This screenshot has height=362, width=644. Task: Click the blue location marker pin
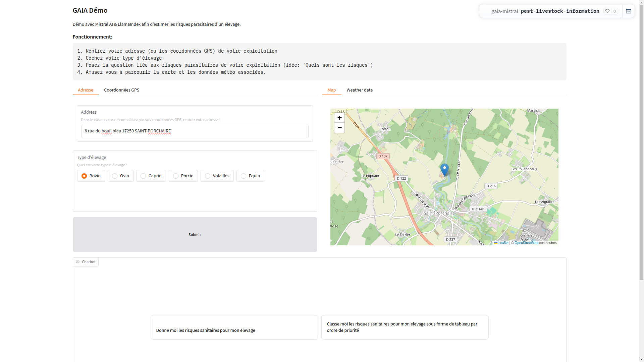pyautogui.click(x=444, y=170)
